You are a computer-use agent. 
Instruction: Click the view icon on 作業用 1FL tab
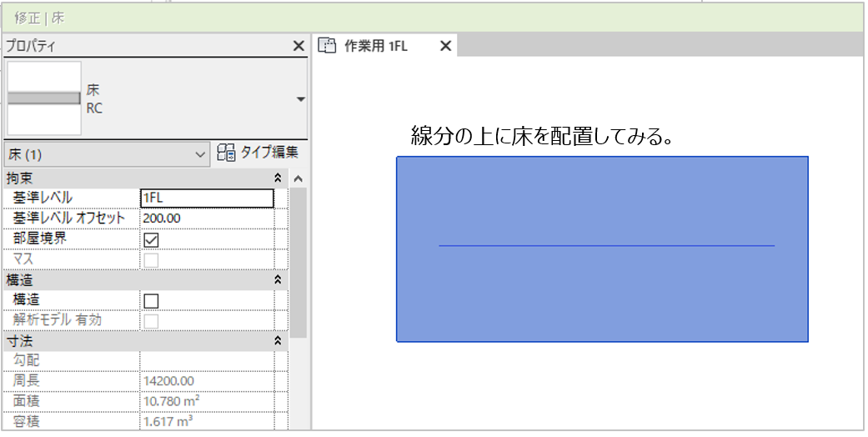coord(327,46)
